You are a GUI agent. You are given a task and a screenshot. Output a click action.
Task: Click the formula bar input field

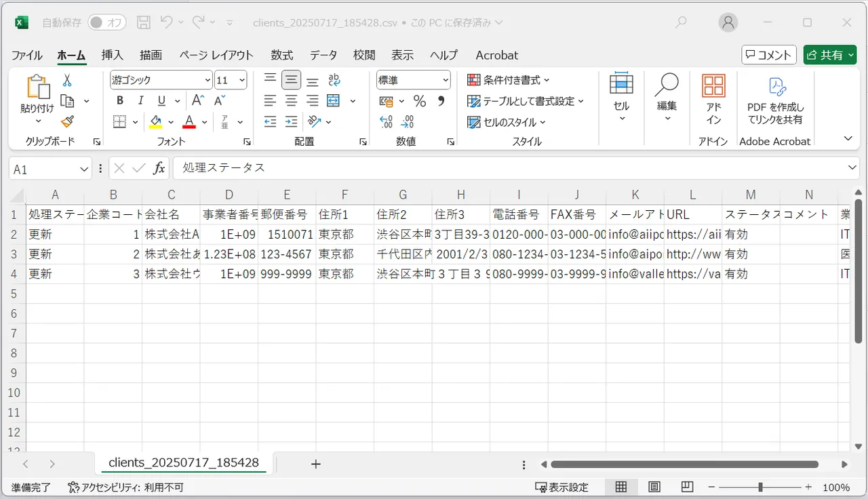pyautogui.click(x=509, y=168)
